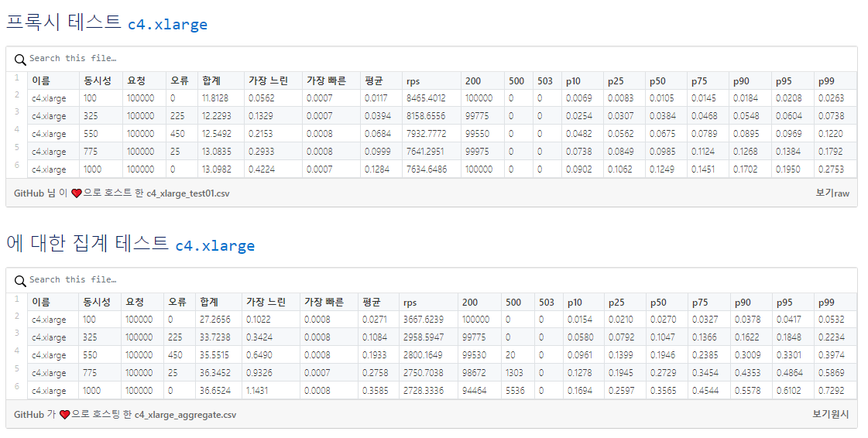Click the GitHub link in second table footer
The height and width of the screenshot is (438, 868).
click(29, 414)
